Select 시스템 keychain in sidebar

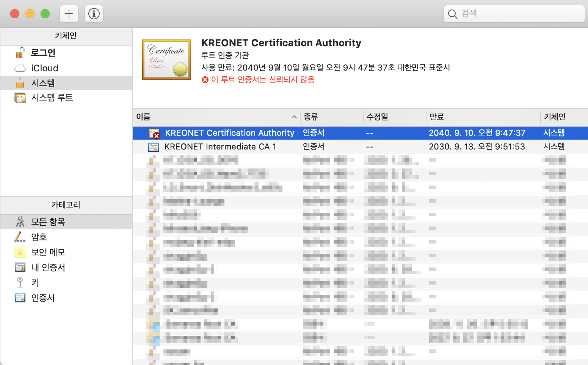[x=43, y=83]
